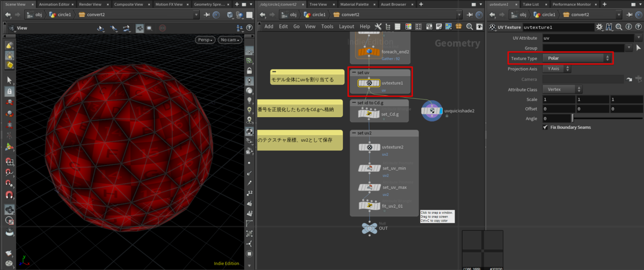Select the uvtexture2 node
The width and height of the screenshot is (644, 270).
pyautogui.click(x=369, y=147)
